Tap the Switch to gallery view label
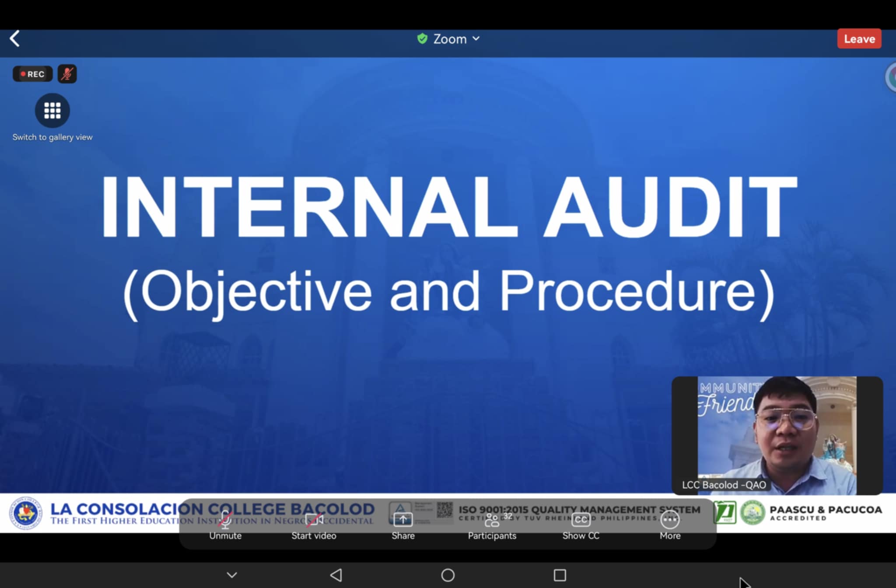Viewport: 896px width, 588px height. tap(52, 137)
